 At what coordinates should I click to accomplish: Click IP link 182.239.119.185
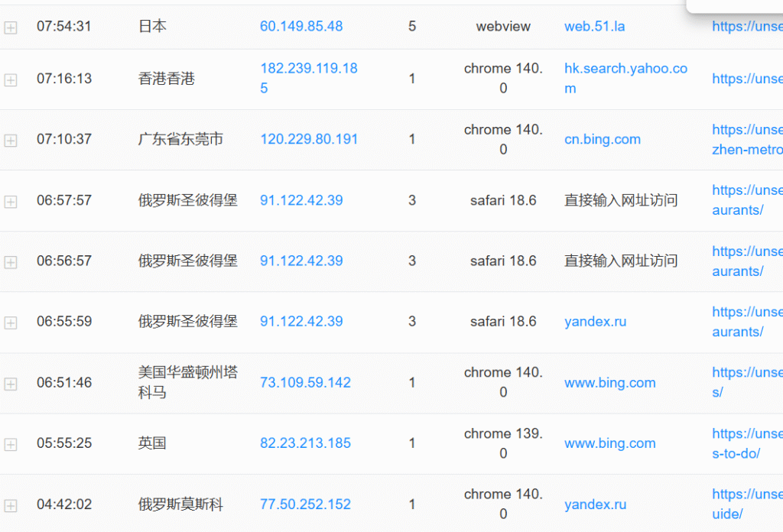[308, 78]
